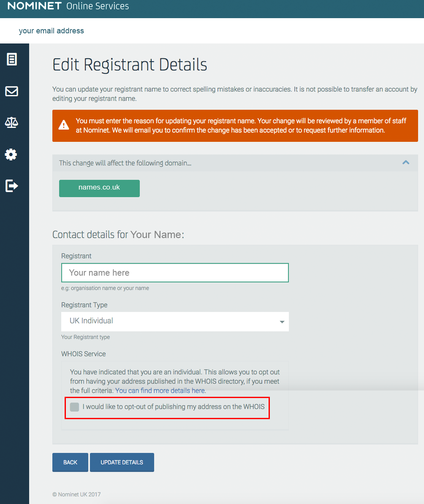Click opt-out of publishing address label
The width and height of the screenshot is (424, 504).
174,406
